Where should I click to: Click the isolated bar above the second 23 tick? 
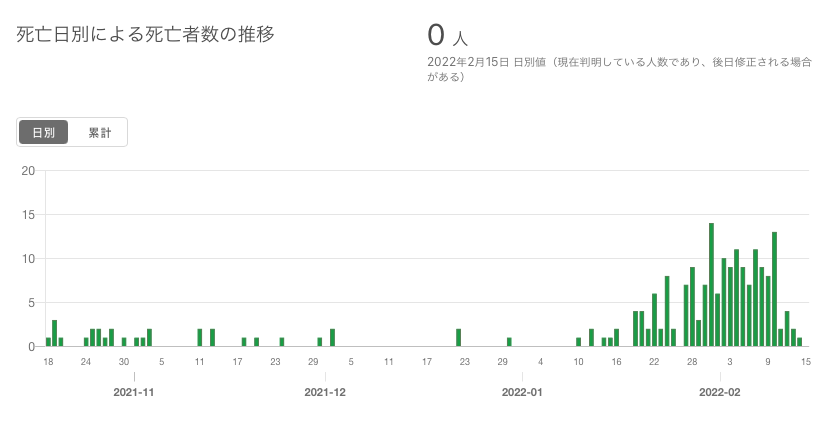click(459, 337)
